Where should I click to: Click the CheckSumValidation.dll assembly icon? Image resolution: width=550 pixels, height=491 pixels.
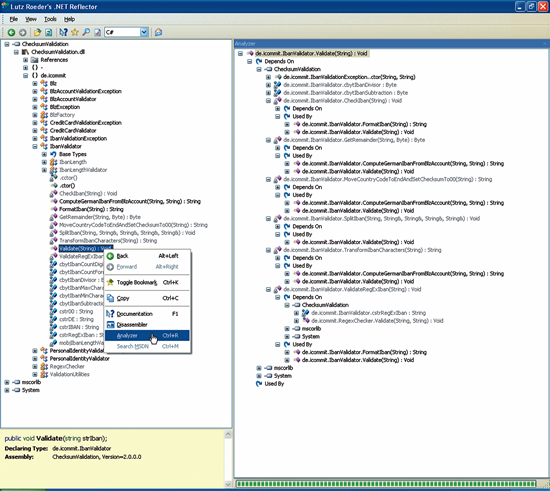(x=25, y=52)
